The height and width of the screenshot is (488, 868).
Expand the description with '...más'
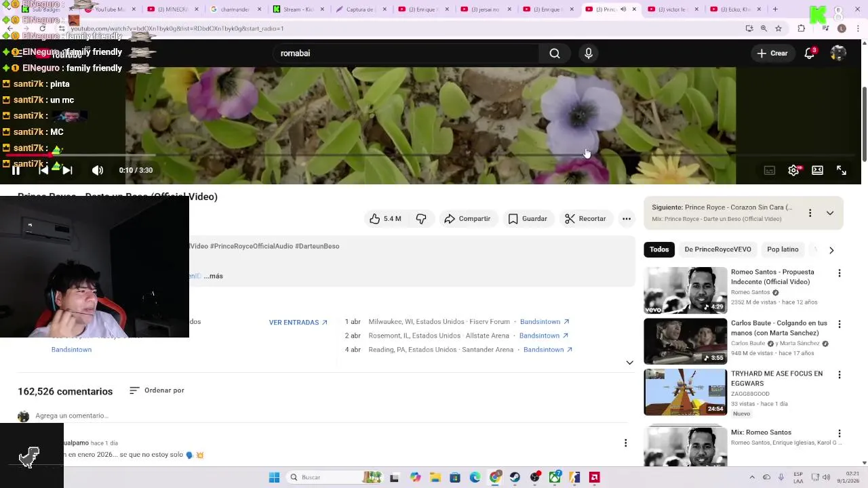click(214, 276)
